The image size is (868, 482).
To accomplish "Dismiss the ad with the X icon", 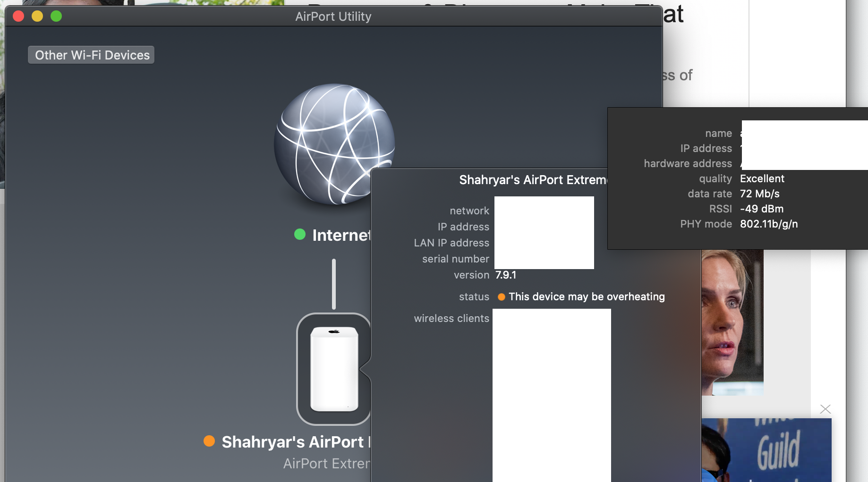I will 825,409.
